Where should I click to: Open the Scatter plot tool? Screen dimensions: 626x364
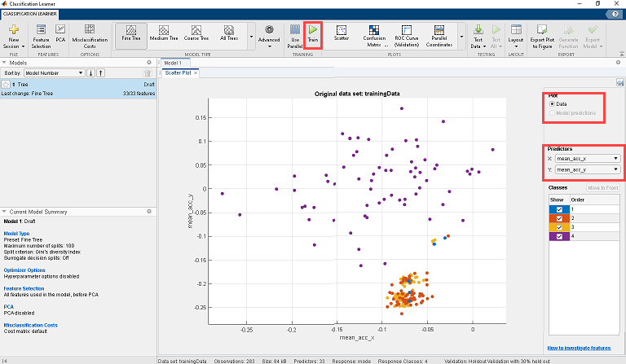[x=342, y=33]
